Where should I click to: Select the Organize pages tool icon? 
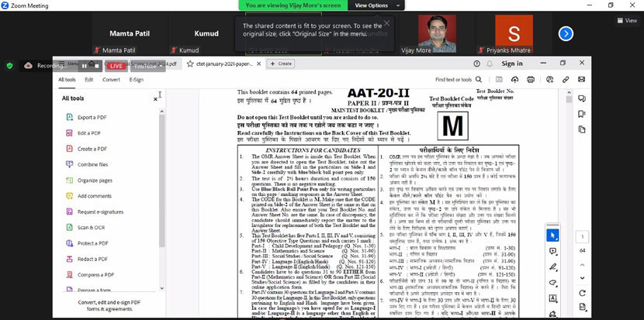pyautogui.click(x=69, y=180)
